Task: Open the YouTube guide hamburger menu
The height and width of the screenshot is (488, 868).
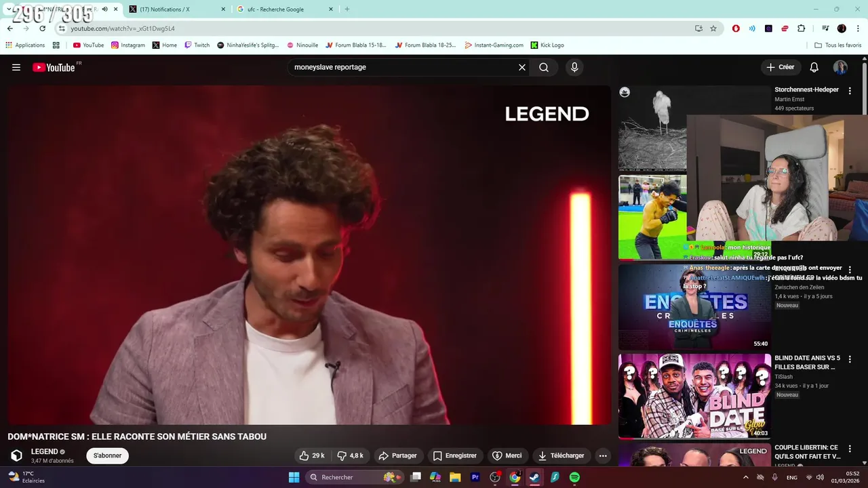Action: point(16,67)
